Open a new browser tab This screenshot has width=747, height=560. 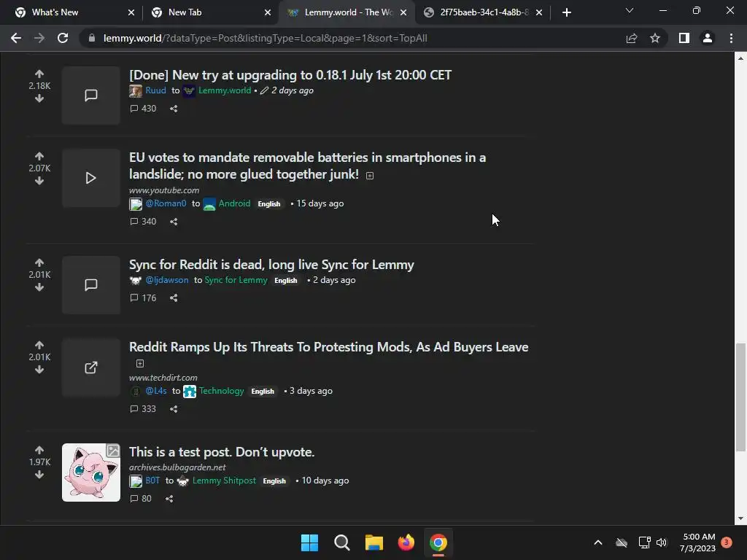pos(566,12)
